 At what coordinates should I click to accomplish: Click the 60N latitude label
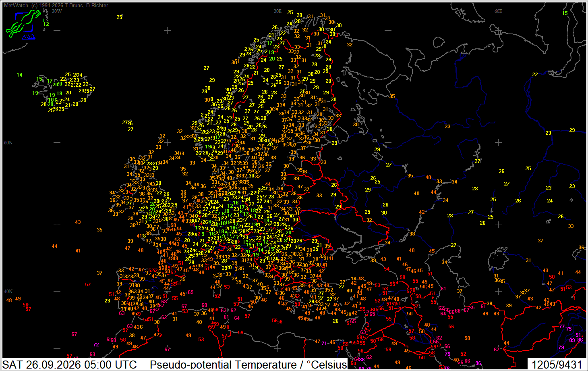8,143
